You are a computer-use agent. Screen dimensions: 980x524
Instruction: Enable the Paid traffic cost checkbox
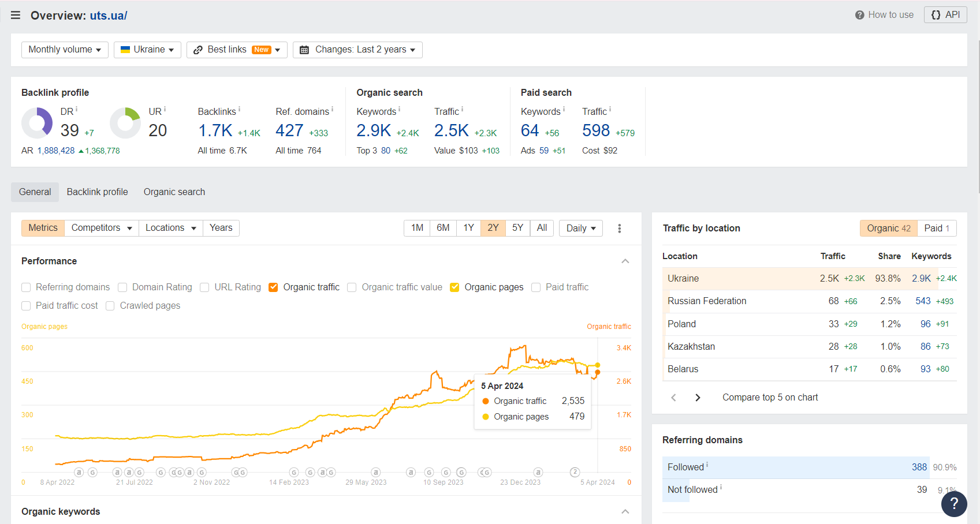click(26, 306)
